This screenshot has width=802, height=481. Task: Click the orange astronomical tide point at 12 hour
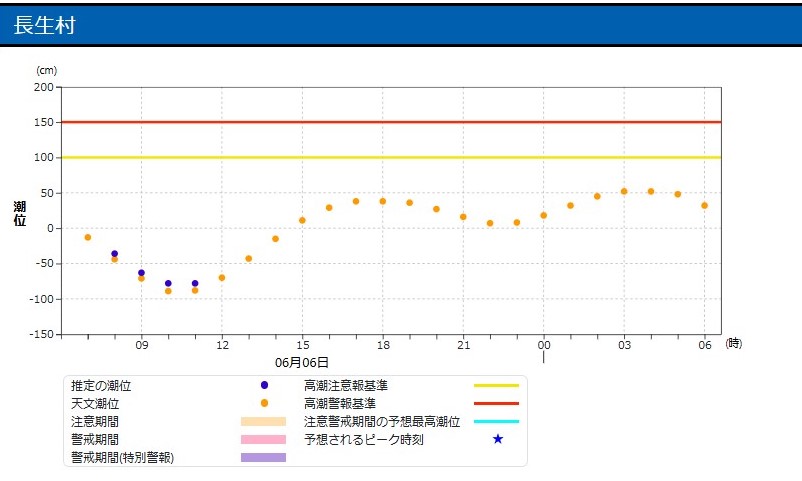[222, 277]
